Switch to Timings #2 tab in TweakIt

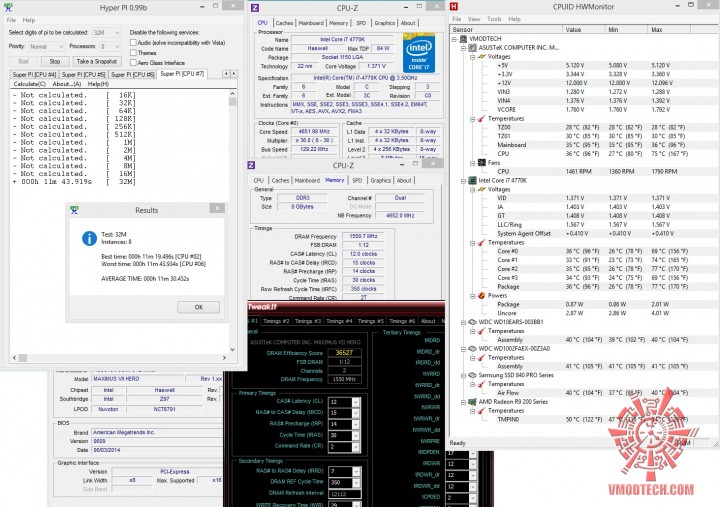[276, 321]
